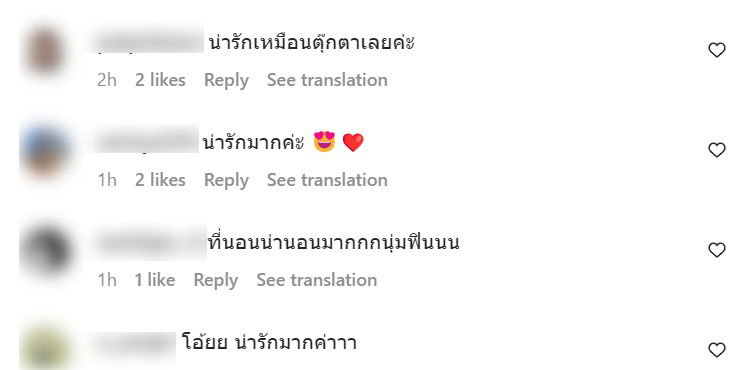View the 2 likes on first comment

click(160, 80)
